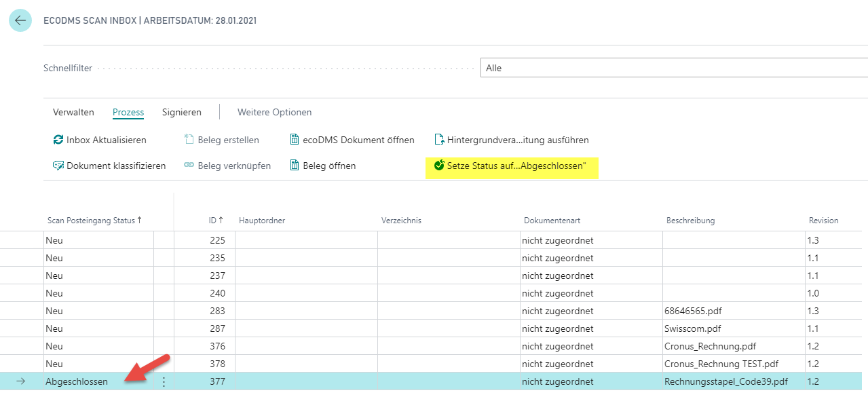Screen dimensions: 868x418
Task: Click the Neu status of row 283
Action: click(99, 311)
